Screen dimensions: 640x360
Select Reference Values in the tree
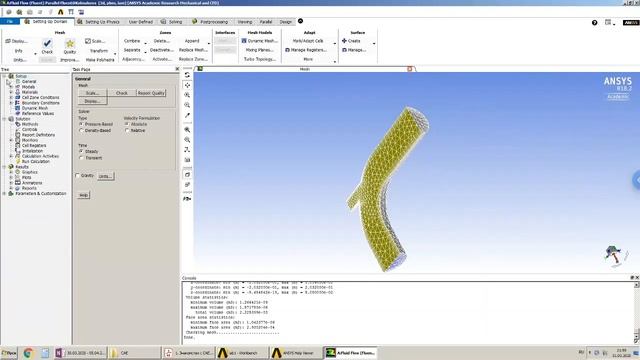click(38, 113)
